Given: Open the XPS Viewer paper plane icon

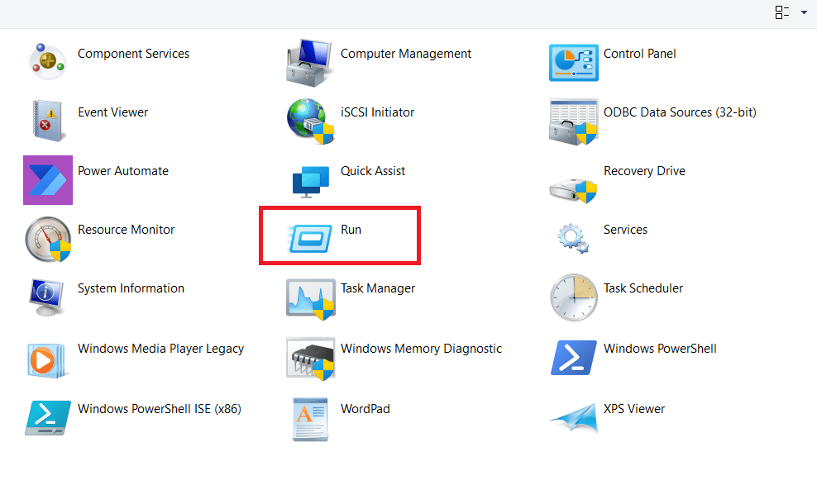Looking at the screenshot, I should point(574,417).
